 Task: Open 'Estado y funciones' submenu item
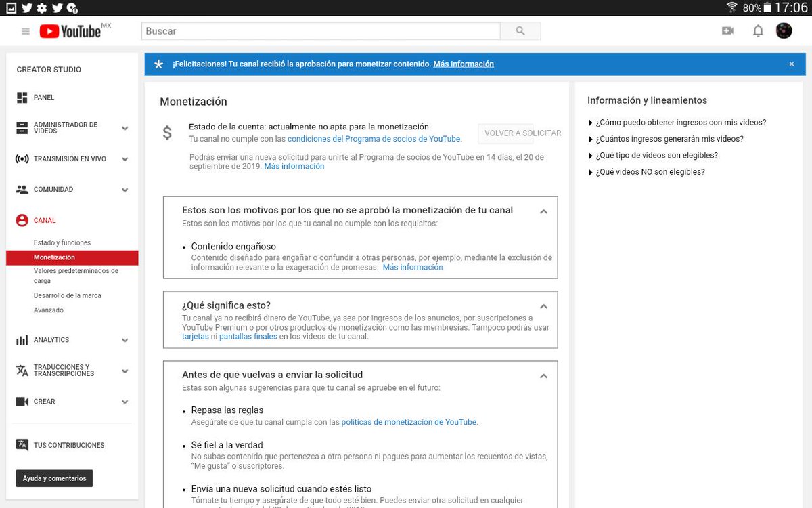point(62,242)
